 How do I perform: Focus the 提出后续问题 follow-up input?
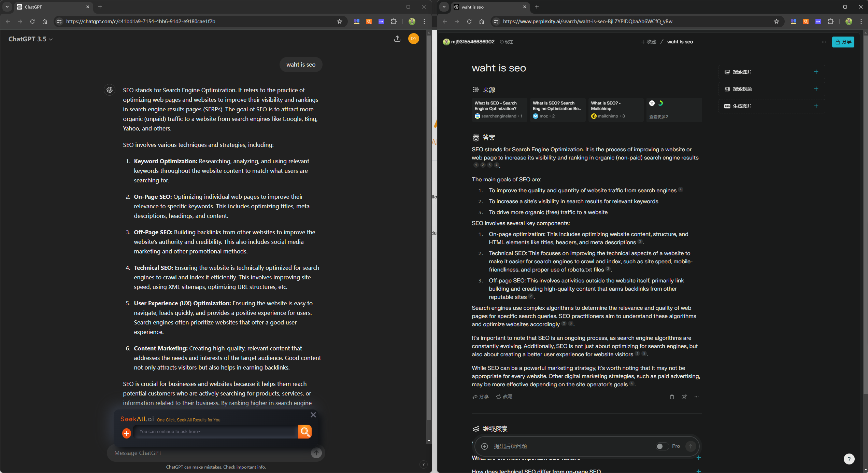(572, 446)
